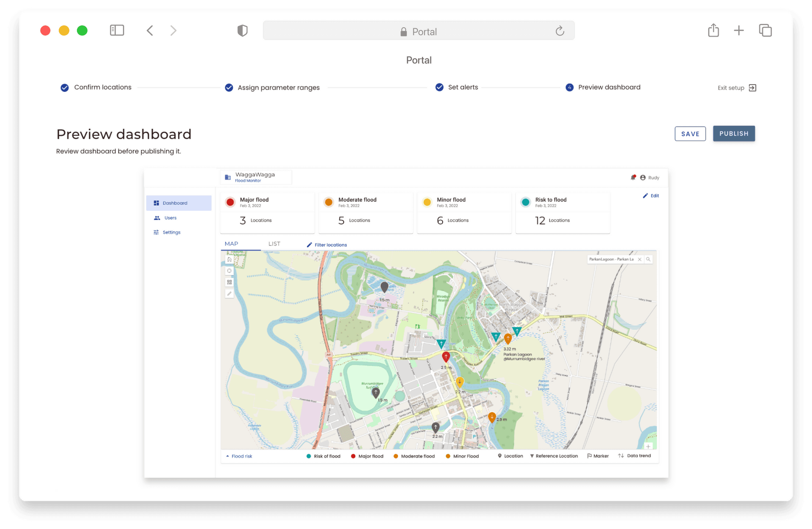The image size is (812, 529).
Task: Click the PUBLISH button
Action: [x=734, y=134]
